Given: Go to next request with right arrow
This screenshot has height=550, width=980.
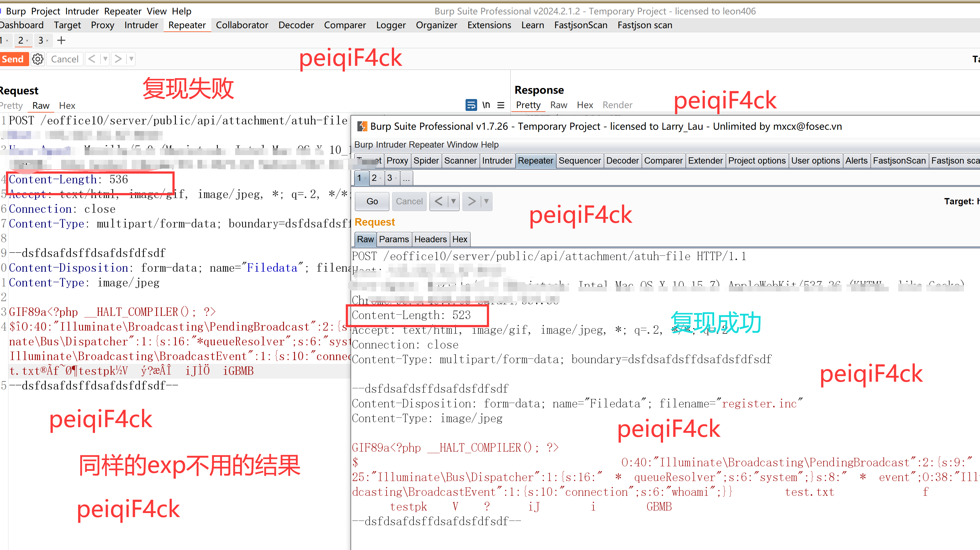Looking at the screenshot, I should (x=118, y=59).
